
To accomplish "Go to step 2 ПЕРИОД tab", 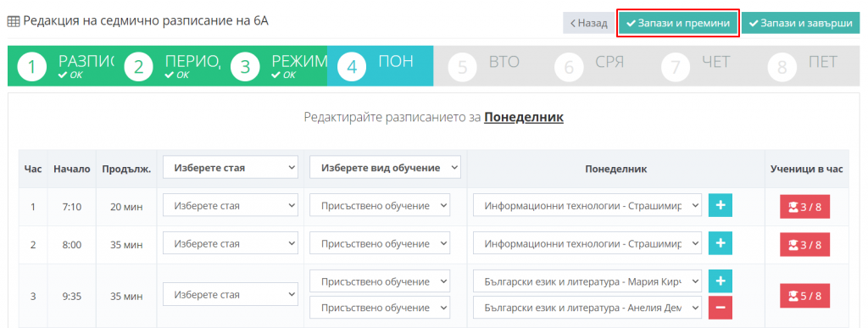I will 167,66.
